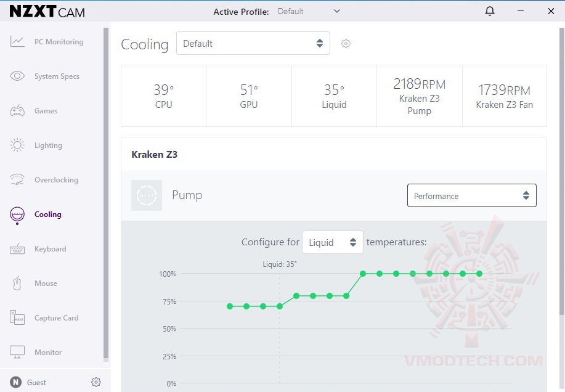Click the NZXT CAM logo
Screen dimensions: 565x392
click(47, 11)
